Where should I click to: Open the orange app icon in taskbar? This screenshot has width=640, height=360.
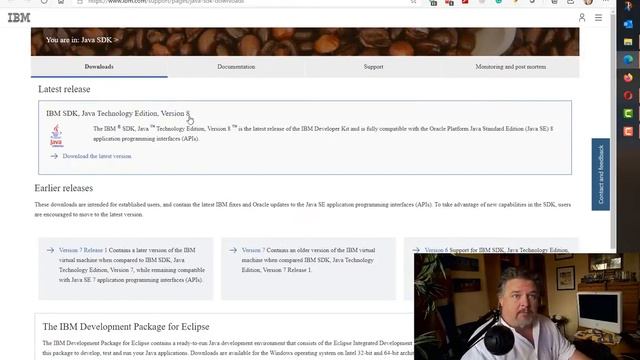[628, 131]
